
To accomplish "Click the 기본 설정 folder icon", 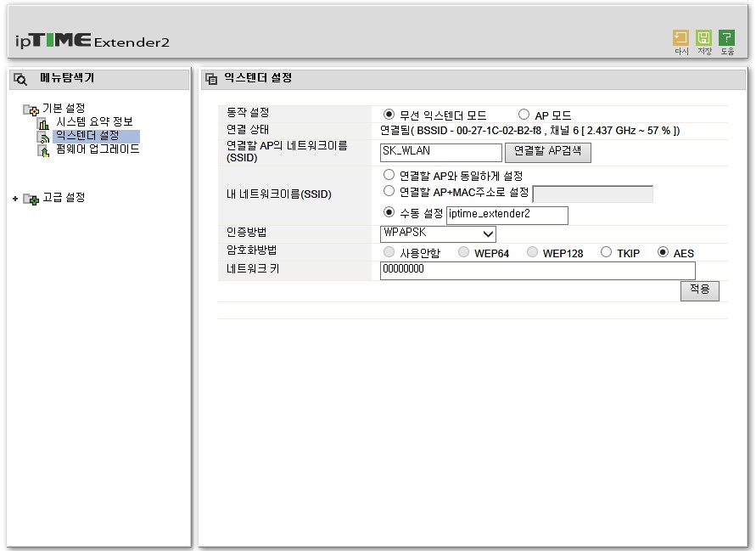I will pyautogui.click(x=31, y=110).
